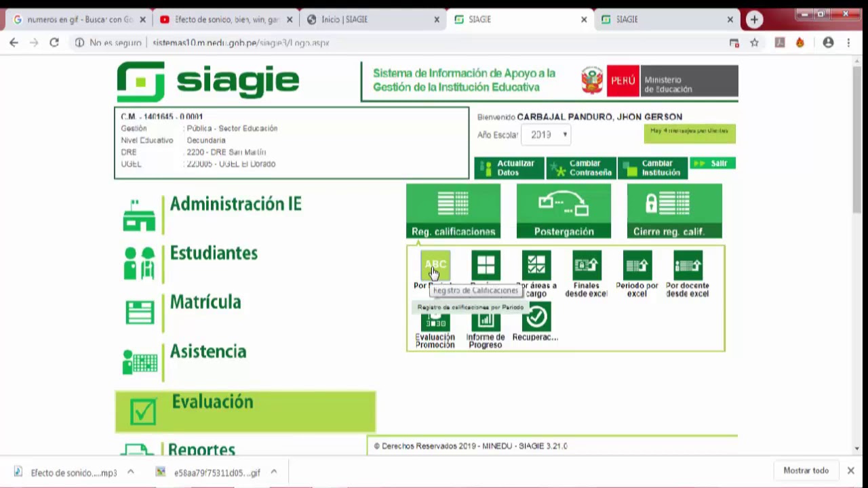Viewport: 868px width, 488px height.
Task: Open the Asistencia menu
Action: 208,351
